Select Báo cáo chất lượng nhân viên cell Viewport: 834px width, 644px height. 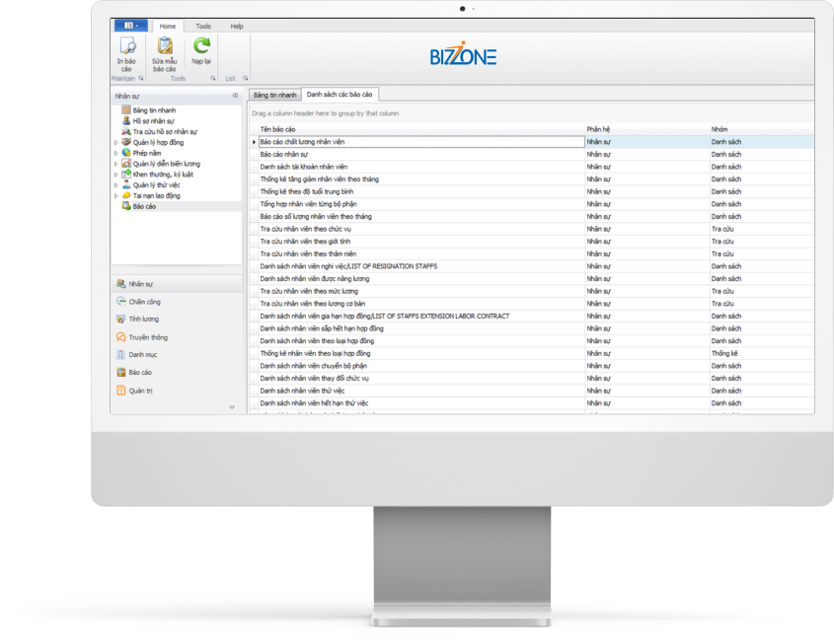[x=421, y=142]
